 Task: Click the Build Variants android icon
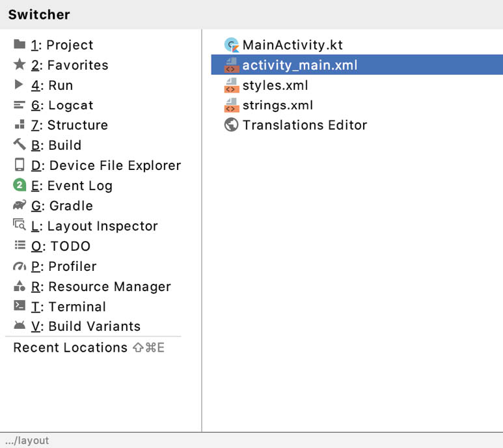click(x=20, y=325)
